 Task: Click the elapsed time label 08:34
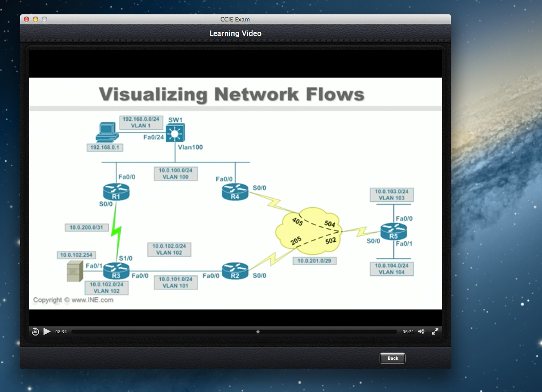coord(61,331)
